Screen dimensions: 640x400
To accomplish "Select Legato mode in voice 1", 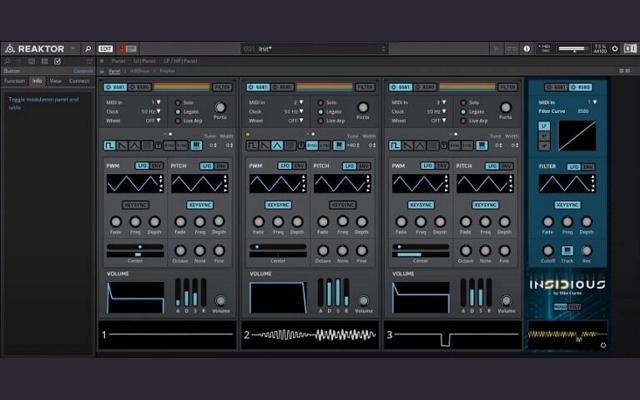I will click(178, 112).
